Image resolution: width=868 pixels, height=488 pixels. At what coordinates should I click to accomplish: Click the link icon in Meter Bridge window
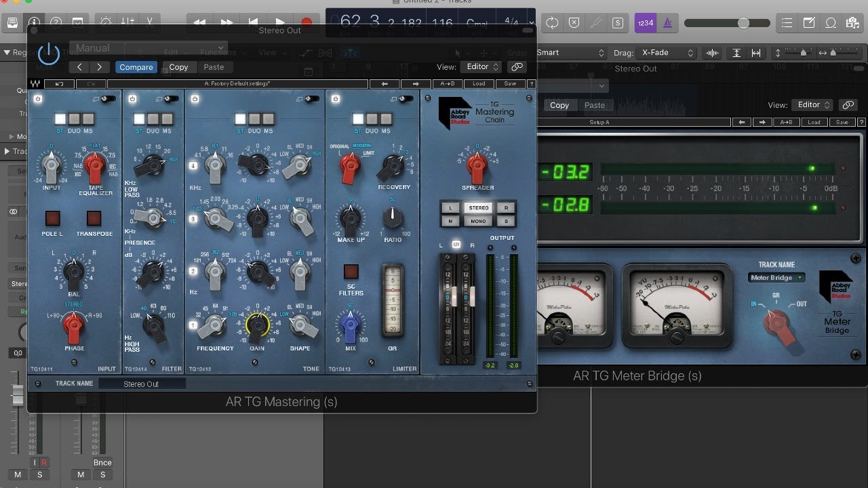[847, 105]
